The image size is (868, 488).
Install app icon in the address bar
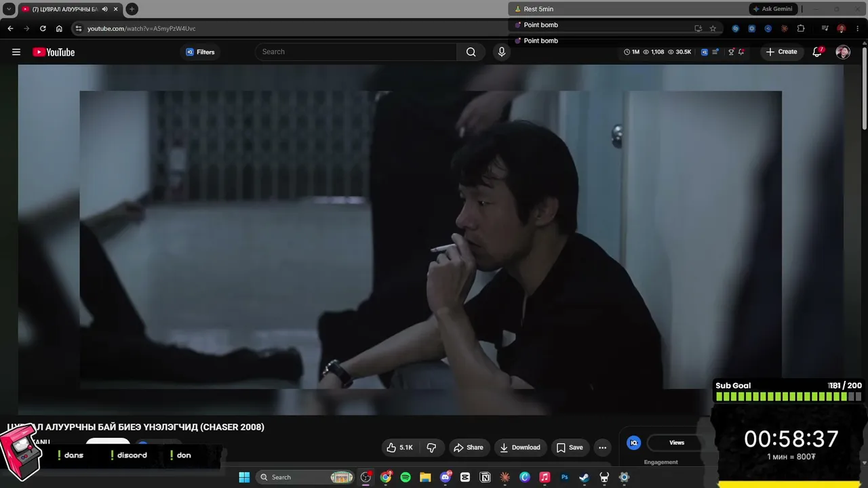pyautogui.click(x=698, y=28)
